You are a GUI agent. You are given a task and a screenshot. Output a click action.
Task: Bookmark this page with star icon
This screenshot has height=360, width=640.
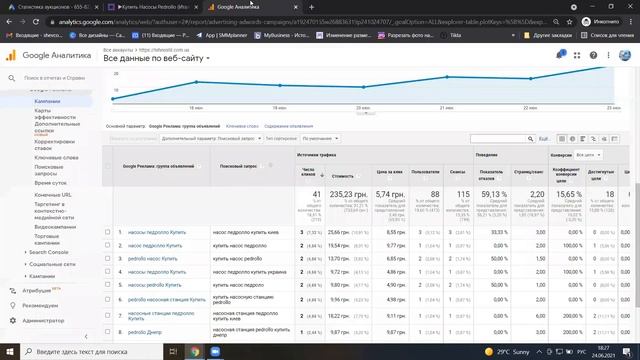(569, 22)
